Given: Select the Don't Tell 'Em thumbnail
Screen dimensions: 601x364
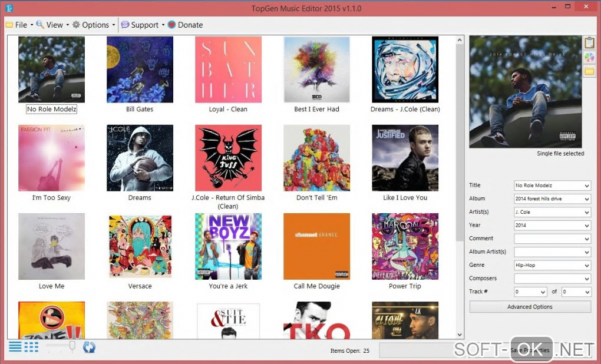Looking at the screenshot, I should point(316,158).
